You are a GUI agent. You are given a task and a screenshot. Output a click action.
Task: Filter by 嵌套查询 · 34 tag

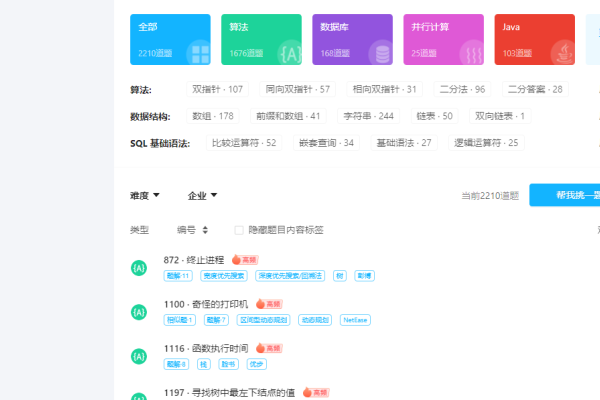tap(326, 143)
